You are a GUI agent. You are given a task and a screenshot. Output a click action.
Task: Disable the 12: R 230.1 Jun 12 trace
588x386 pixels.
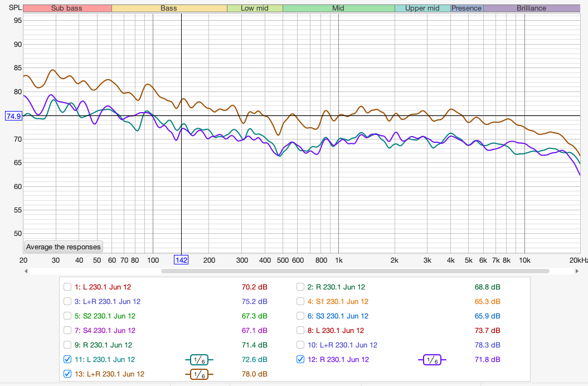(x=301, y=360)
